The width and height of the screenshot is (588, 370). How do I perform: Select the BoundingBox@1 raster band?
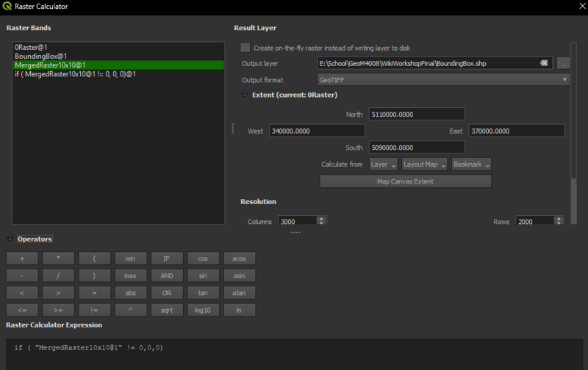point(41,56)
